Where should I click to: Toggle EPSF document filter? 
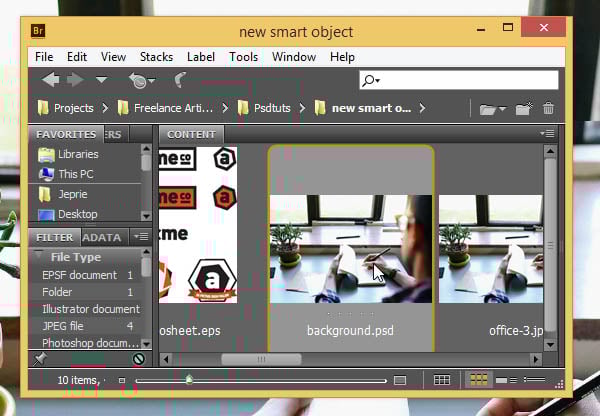(x=87, y=275)
